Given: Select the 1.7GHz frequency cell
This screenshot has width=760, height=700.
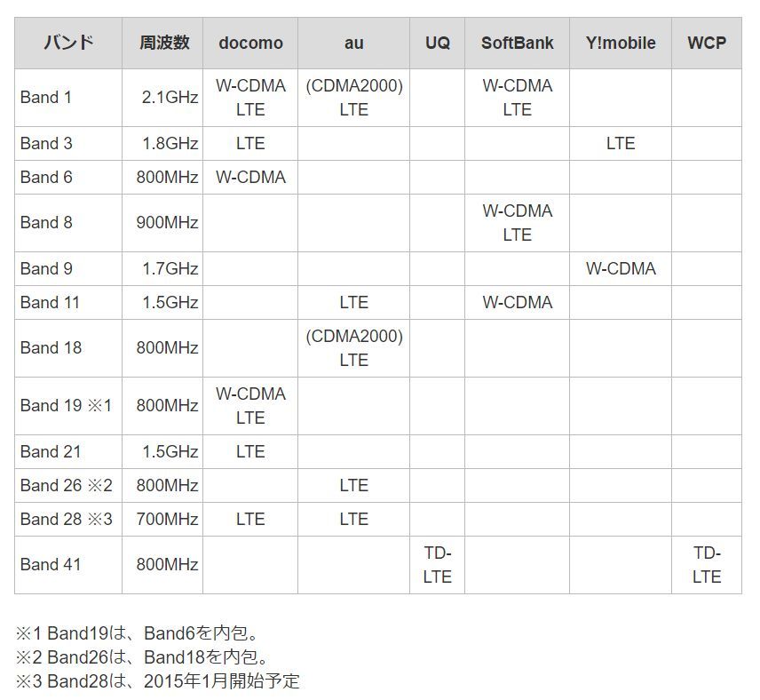Looking at the screenshot, I should click(x=170, y=269).
